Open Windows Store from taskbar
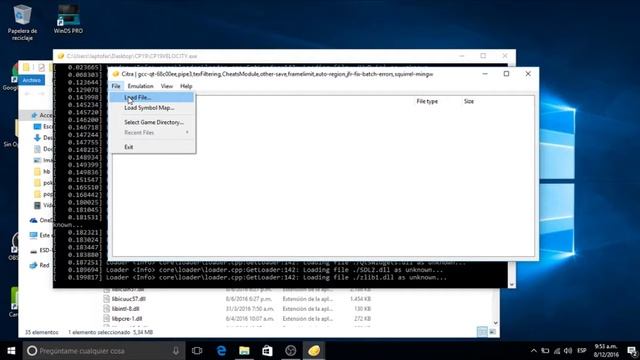This screenshot has height=360, width=640. click(x=267, y=351)
